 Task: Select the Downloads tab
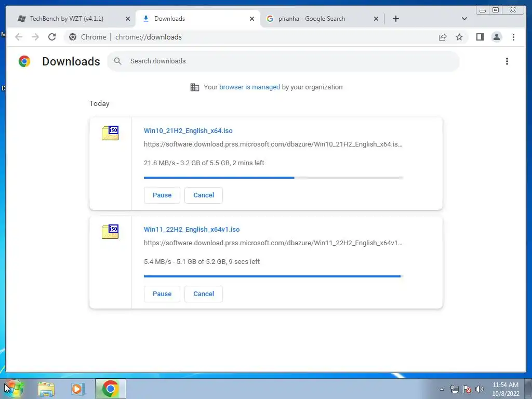pos(197,19)
